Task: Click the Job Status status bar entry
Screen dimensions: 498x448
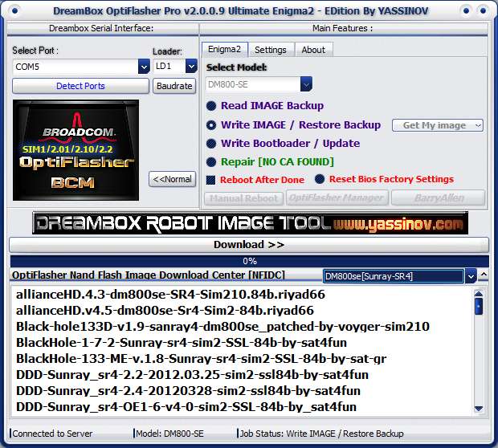Action: 322,434
